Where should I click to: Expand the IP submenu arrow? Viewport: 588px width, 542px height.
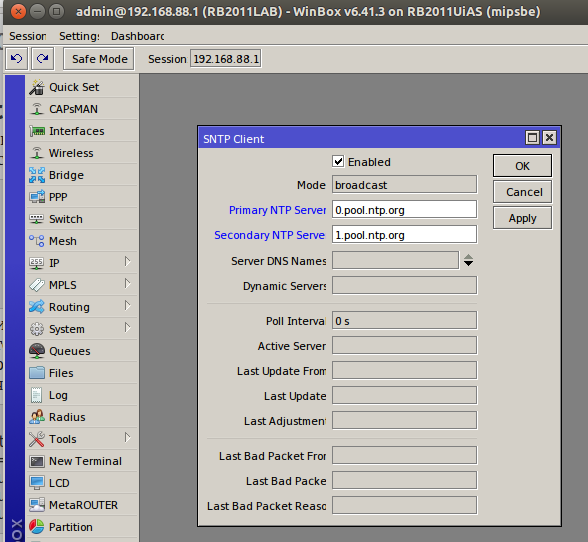[x=128, y=262]
